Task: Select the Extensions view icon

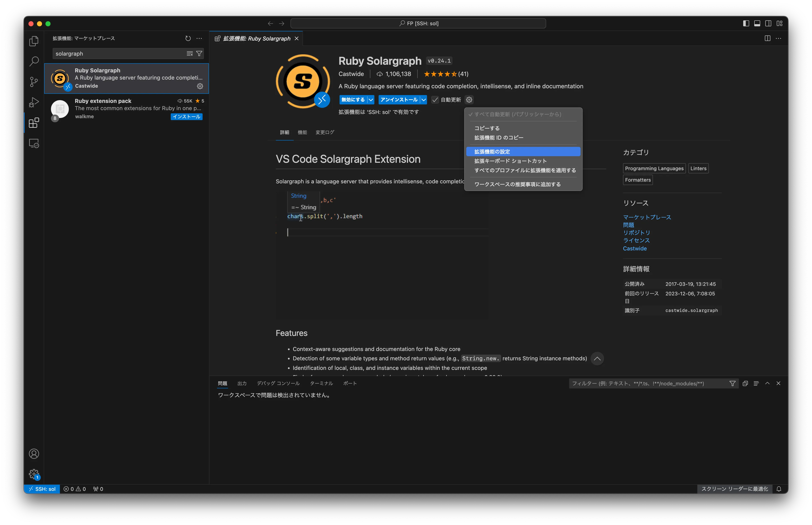Action: 34,123
